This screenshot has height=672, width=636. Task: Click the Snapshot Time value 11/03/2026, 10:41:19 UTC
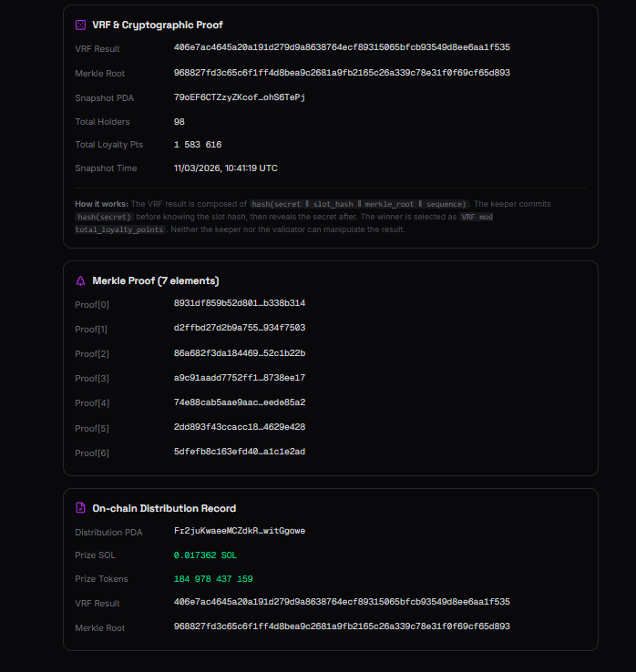226,168
